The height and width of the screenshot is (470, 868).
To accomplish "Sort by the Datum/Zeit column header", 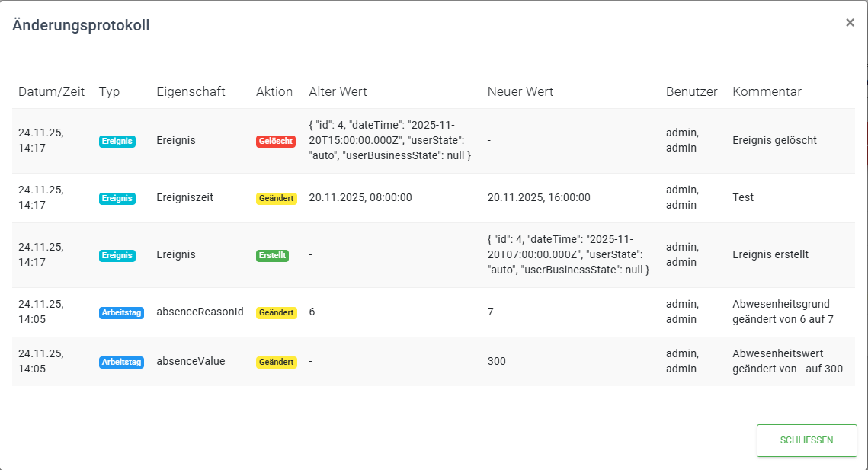I will (51, 91).
